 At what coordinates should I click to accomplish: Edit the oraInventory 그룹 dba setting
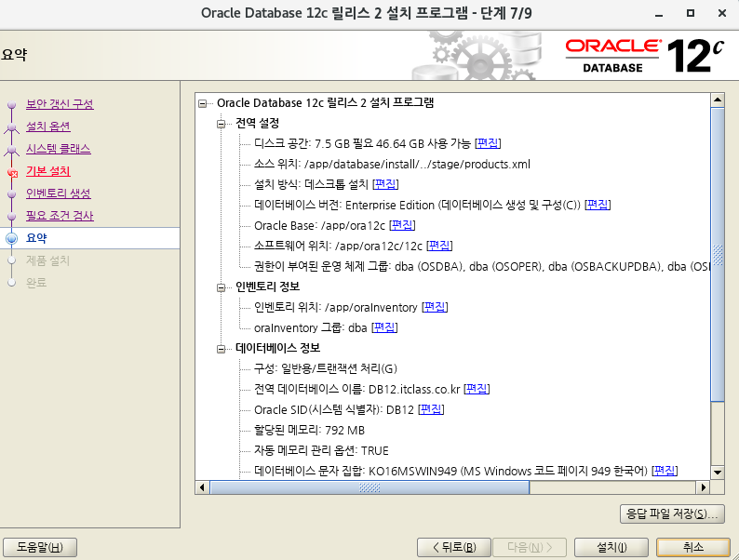pos(384,327)
